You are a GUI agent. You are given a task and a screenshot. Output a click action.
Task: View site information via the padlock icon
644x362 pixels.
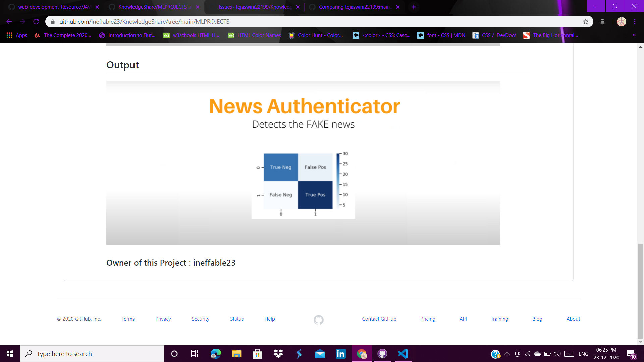coord(52,21)
